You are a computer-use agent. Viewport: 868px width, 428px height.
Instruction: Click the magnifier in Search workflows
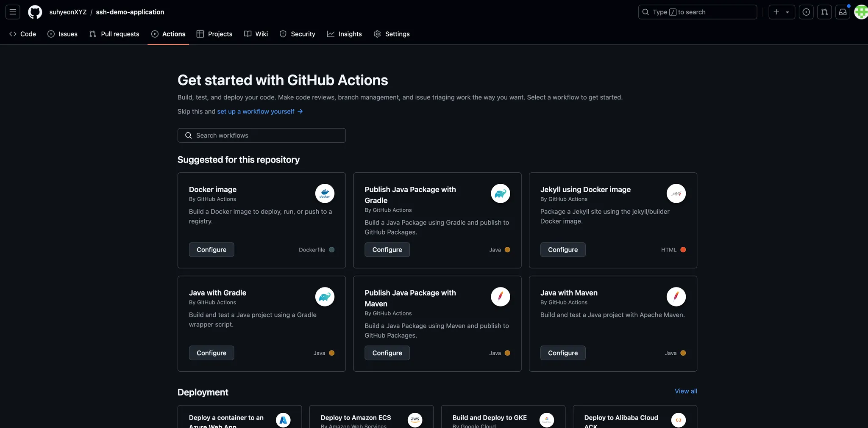[189, 135]
